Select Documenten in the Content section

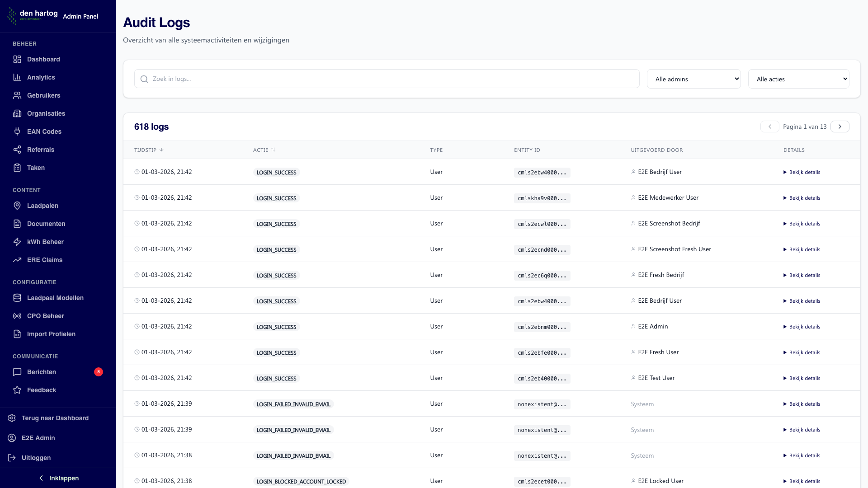tap(45, 224)
